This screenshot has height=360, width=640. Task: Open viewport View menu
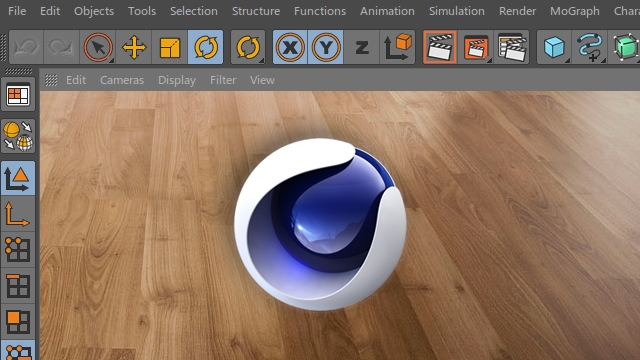point(262,80)
